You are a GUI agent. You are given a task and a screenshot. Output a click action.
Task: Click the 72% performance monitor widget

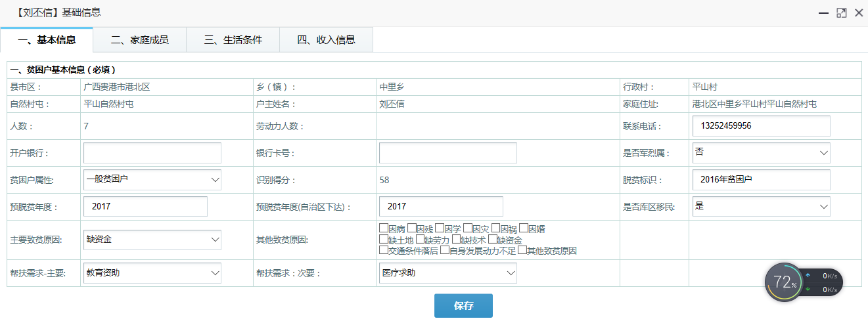784,283
